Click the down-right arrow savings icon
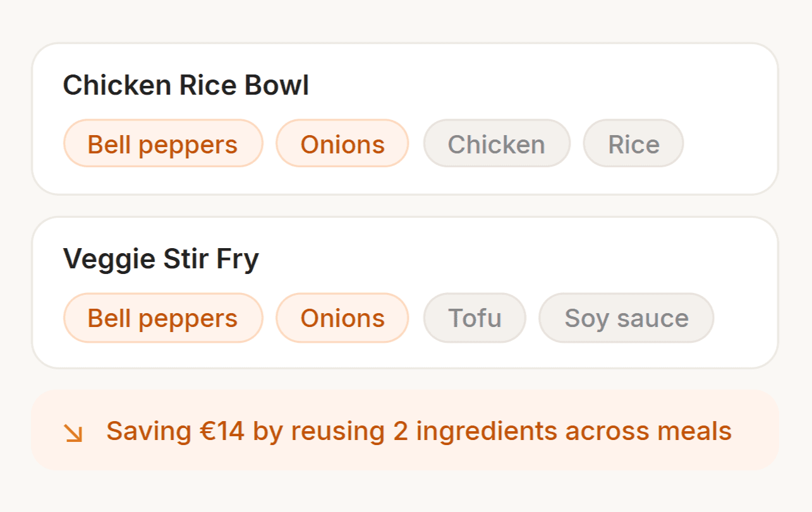Image resolution: width=812 pixels, height=512 pixels. point(74,432)
